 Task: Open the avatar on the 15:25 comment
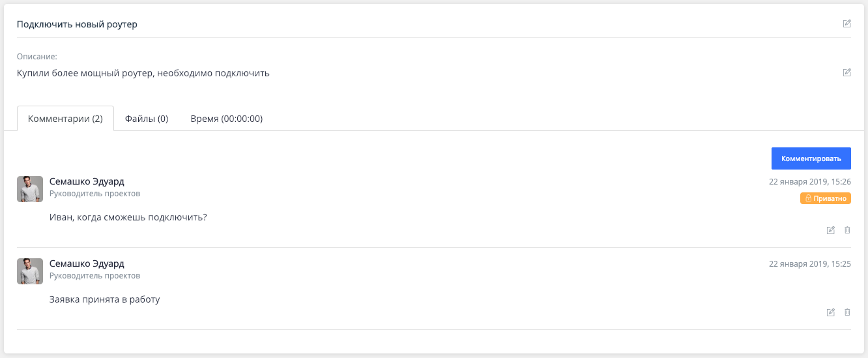pyautogui.click(x=30, y=271)
